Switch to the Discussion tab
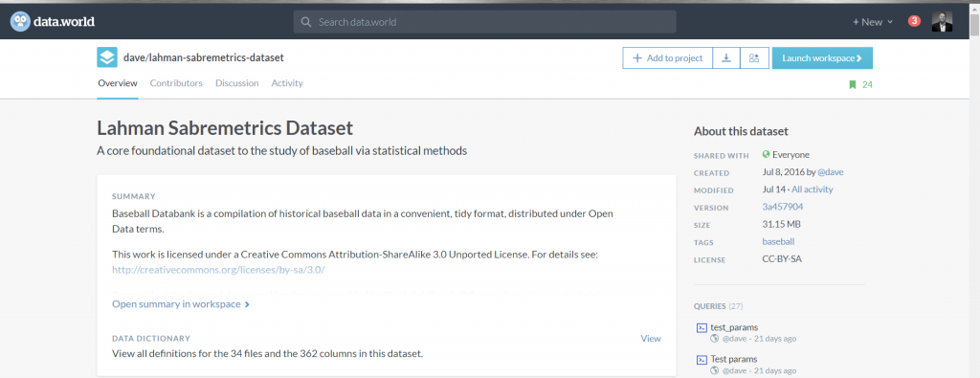Viewport: 980px width, 378px height. (x=237, y=83)
